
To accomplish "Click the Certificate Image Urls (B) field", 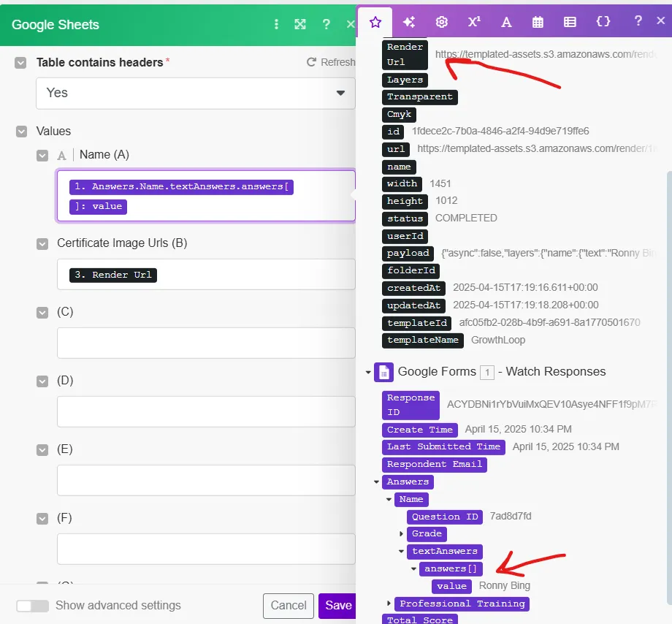I will click(206, 274).
